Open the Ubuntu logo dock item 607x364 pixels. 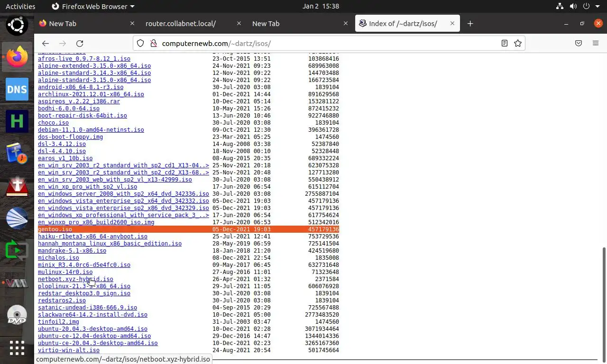[x=17, y=25]
